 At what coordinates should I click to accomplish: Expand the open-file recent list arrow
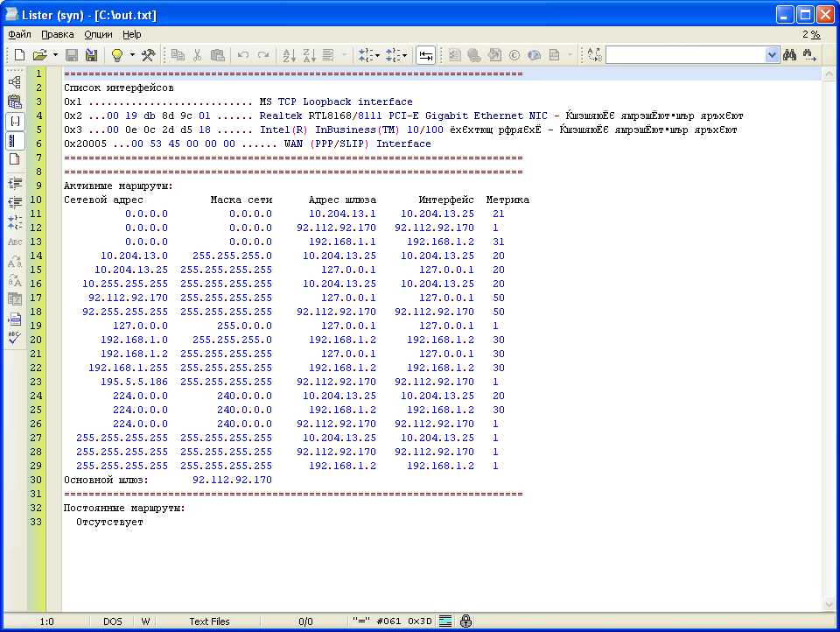(x=54, y=54)
